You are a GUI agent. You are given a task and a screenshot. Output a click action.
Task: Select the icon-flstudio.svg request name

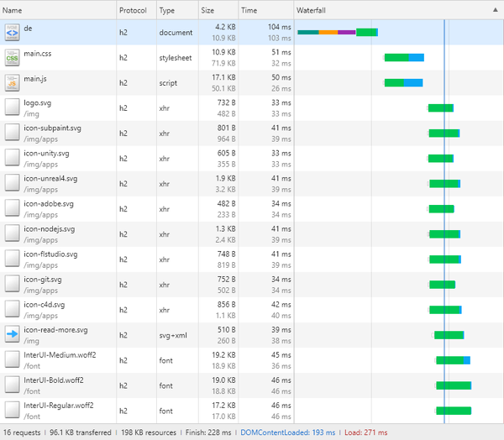[x=50, y=254]
